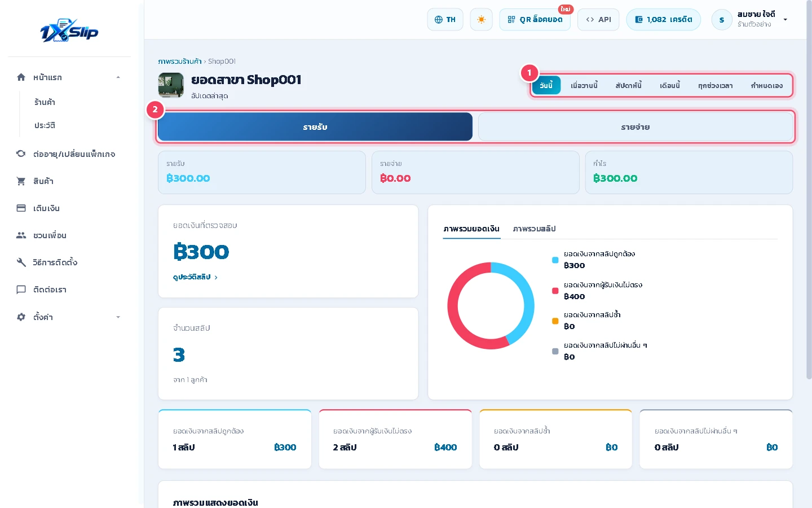This screenshot has height=508, width=812.
Task: Open the ภาพรวมยอดเงิน tab
Action: 471,229
